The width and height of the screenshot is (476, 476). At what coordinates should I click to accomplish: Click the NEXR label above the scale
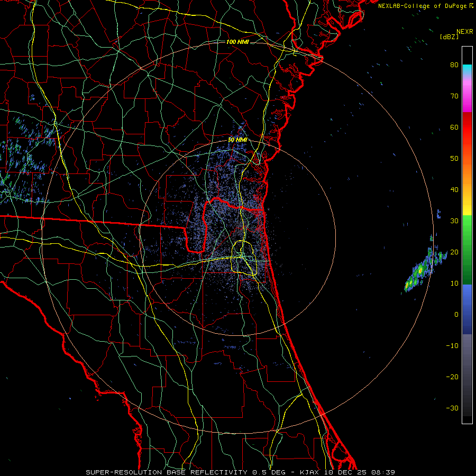tap(465, 32)
